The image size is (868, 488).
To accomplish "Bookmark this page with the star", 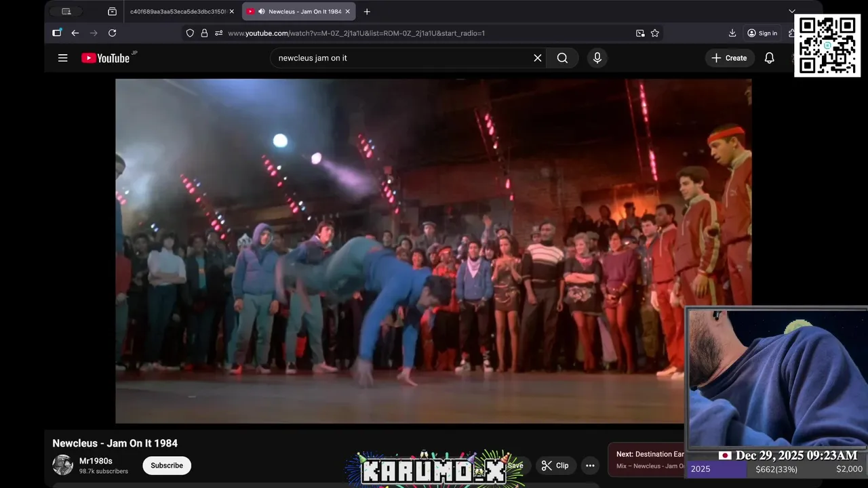I will (x=655, y=33).
